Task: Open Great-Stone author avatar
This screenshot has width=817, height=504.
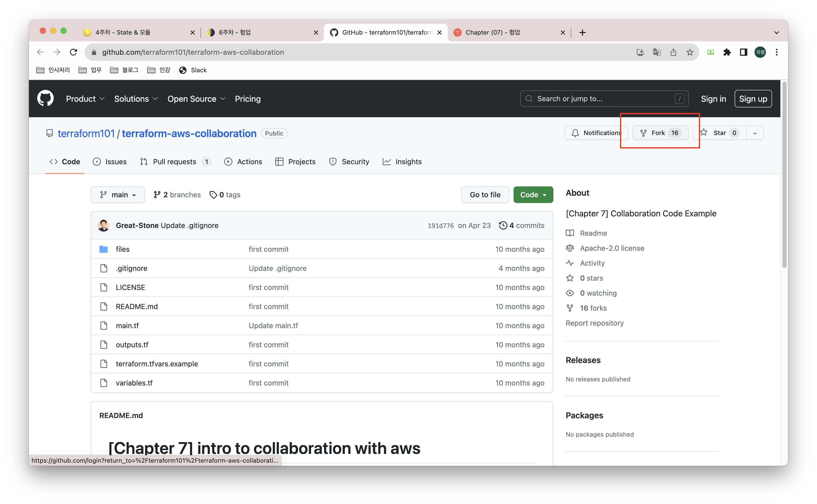Action: click(104, 225)
